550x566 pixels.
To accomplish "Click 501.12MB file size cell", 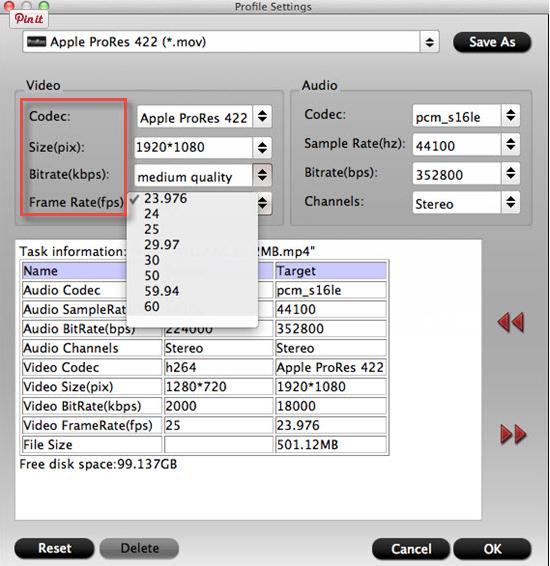I will [331, 445].
